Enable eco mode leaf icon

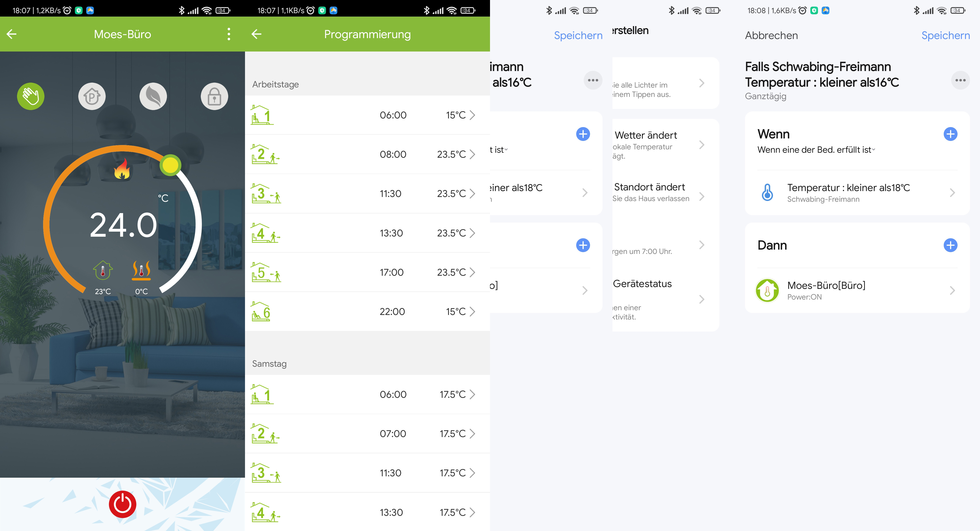[x=153, y=96]
